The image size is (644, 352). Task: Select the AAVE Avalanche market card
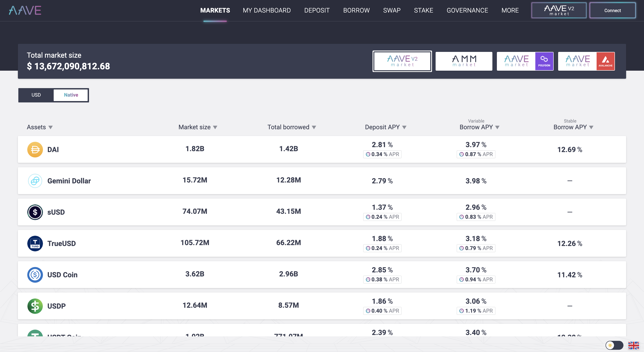586,61
